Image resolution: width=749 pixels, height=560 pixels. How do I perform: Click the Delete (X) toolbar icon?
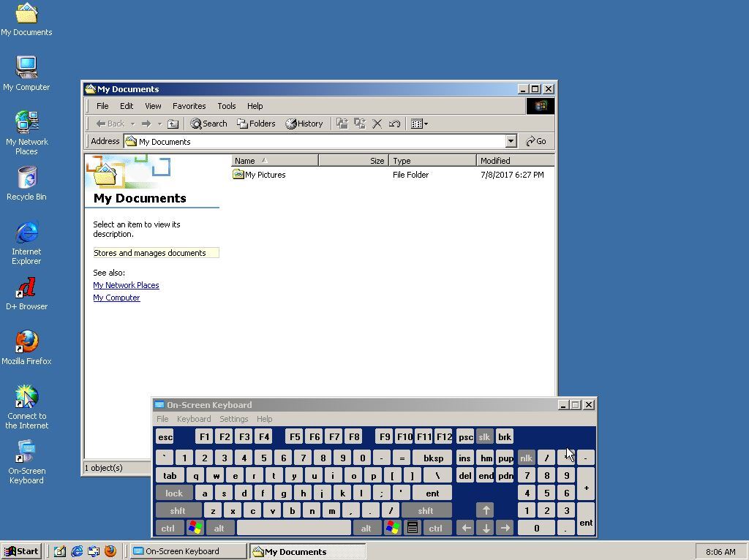click(377, 124)
